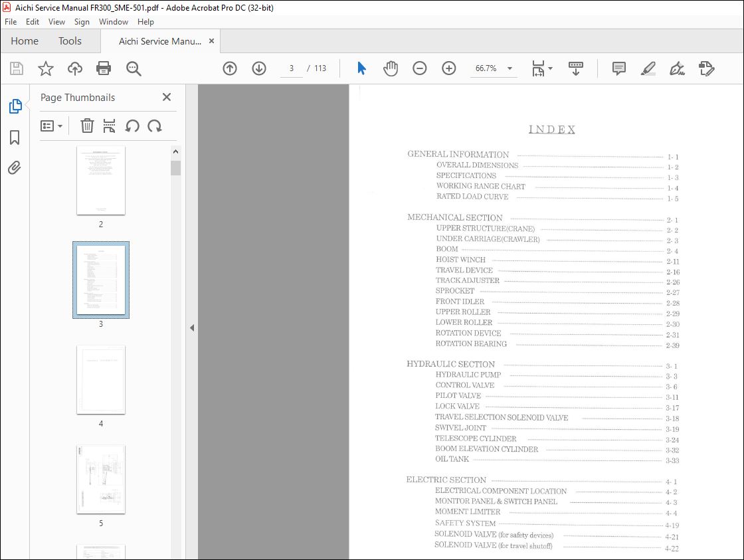
Task: Open the zoom level dropdown arrow
Action: tap(510, 68)
